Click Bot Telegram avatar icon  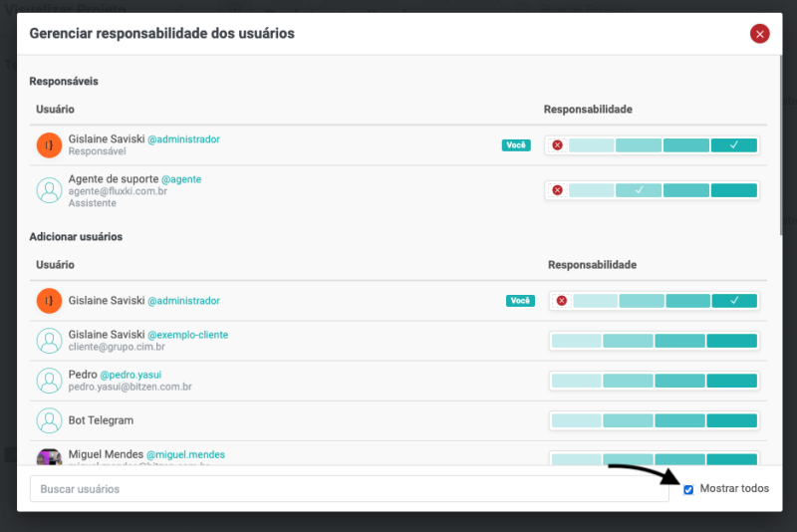point(49,420)
